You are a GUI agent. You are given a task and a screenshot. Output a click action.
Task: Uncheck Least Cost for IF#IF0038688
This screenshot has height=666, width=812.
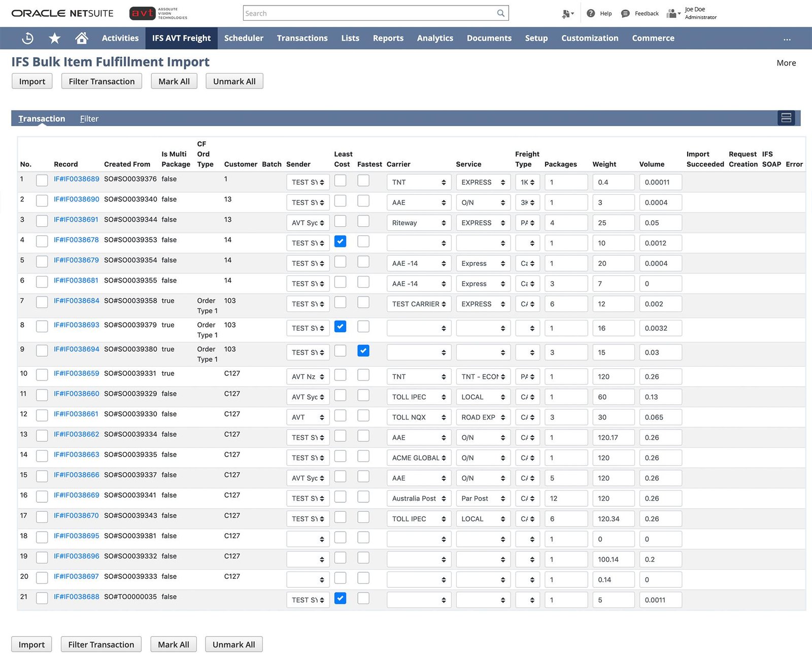tap(341, 598)
